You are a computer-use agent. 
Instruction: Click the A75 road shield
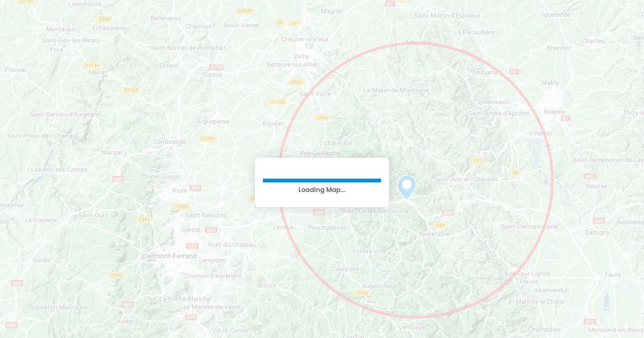click(191, 318)
